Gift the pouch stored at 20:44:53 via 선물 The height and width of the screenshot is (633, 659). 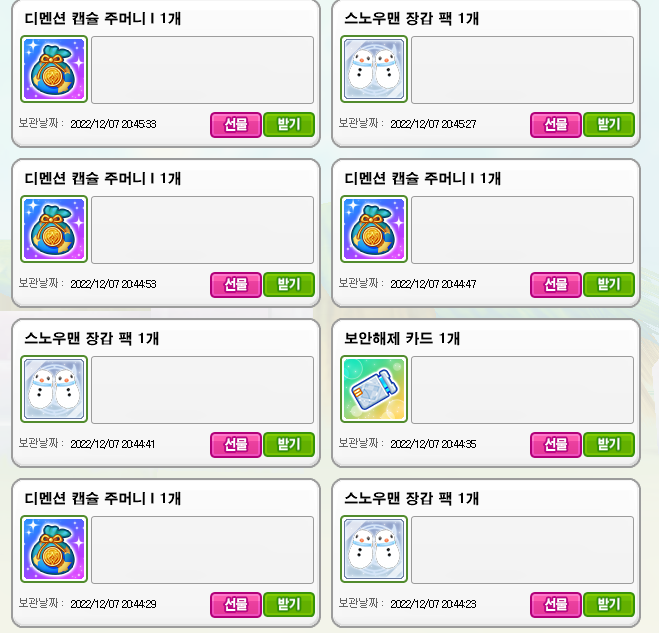coord(236,285)
